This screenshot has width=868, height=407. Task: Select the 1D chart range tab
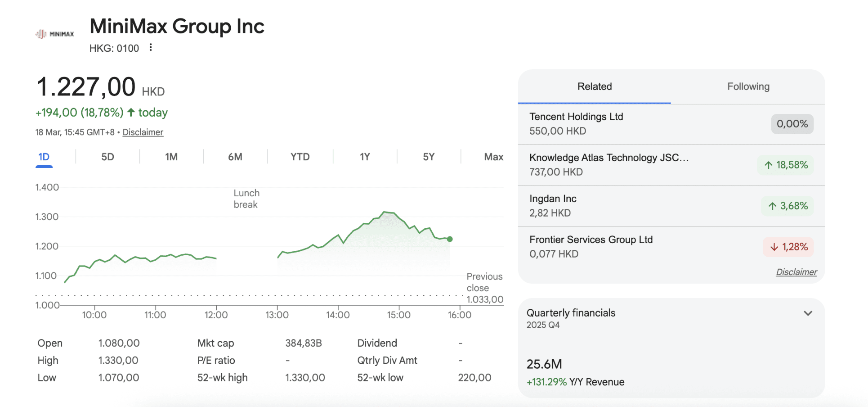point(44,157)
